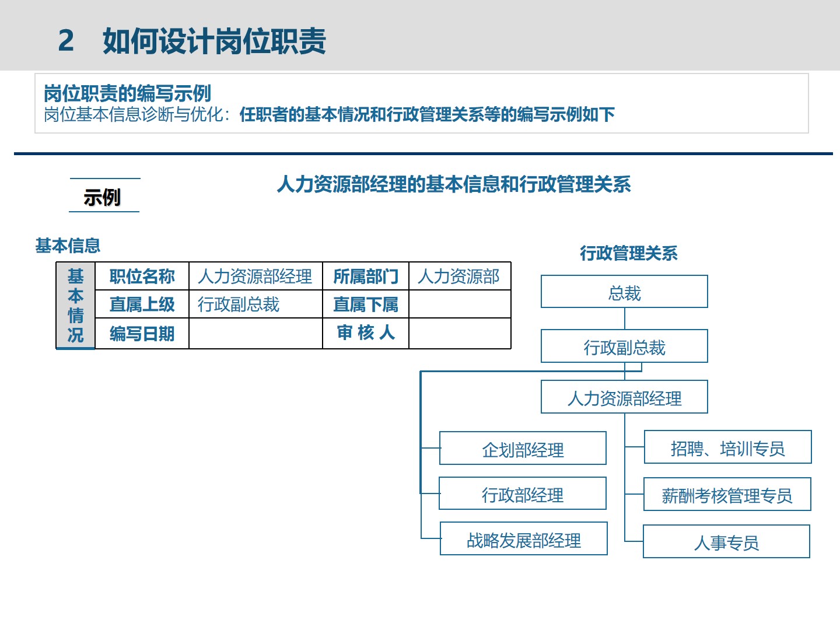840x630 pixels.
Task: Select the 总裁 org chart box
Action: pyautogui.click(x=624, y=292)
